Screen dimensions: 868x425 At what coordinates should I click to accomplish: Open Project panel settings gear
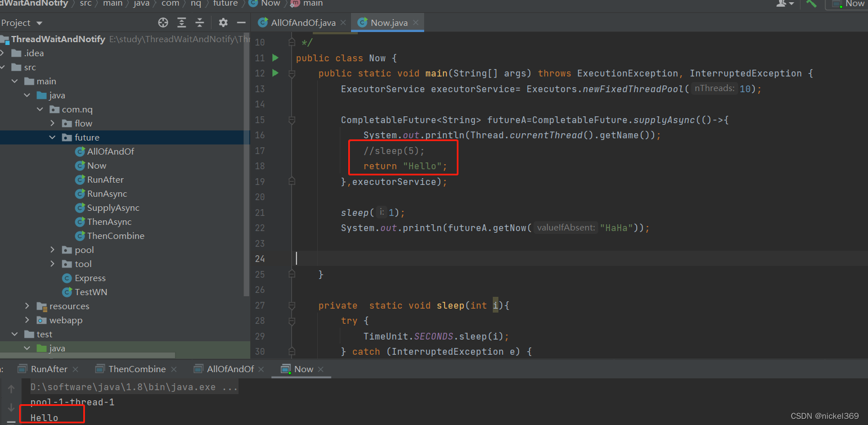point(223,22)
